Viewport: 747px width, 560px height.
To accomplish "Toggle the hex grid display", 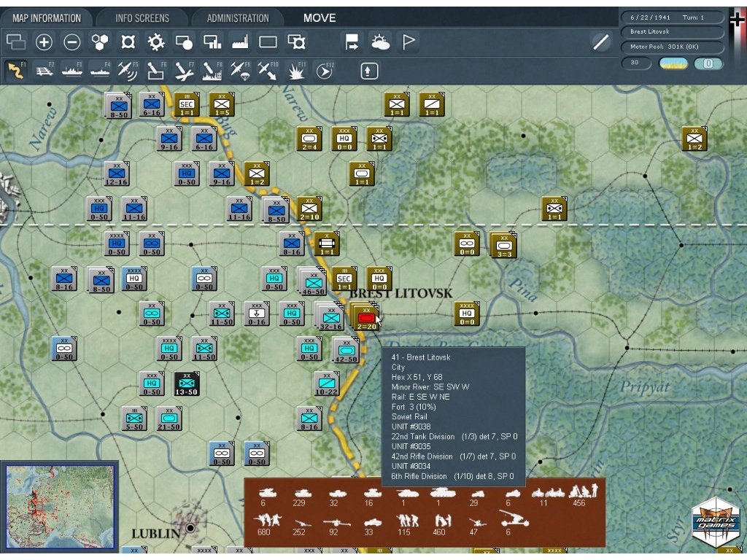I will [x=100, y=42].
